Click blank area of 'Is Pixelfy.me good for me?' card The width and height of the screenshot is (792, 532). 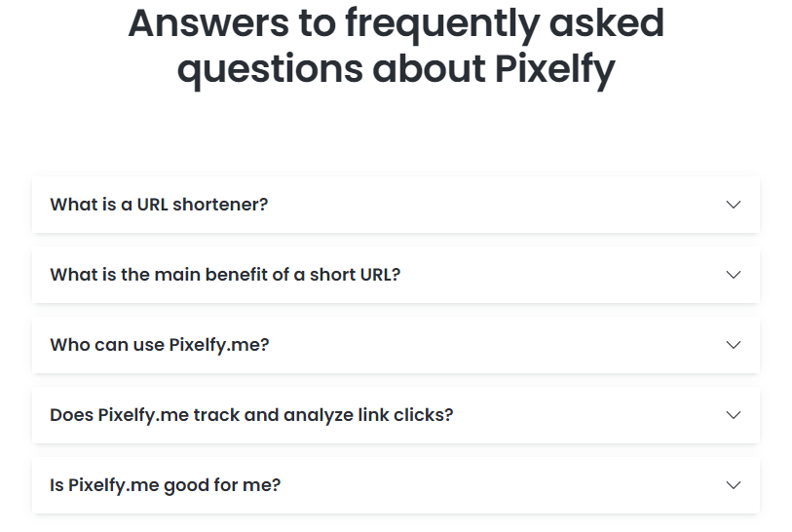(487, 485)
